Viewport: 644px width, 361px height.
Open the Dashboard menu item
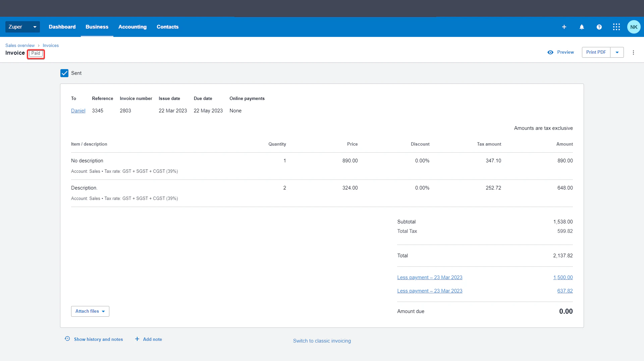[62, 27]
